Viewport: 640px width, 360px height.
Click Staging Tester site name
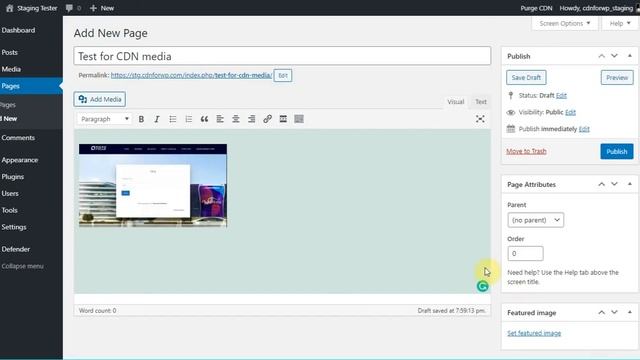[x=37, y=8]
